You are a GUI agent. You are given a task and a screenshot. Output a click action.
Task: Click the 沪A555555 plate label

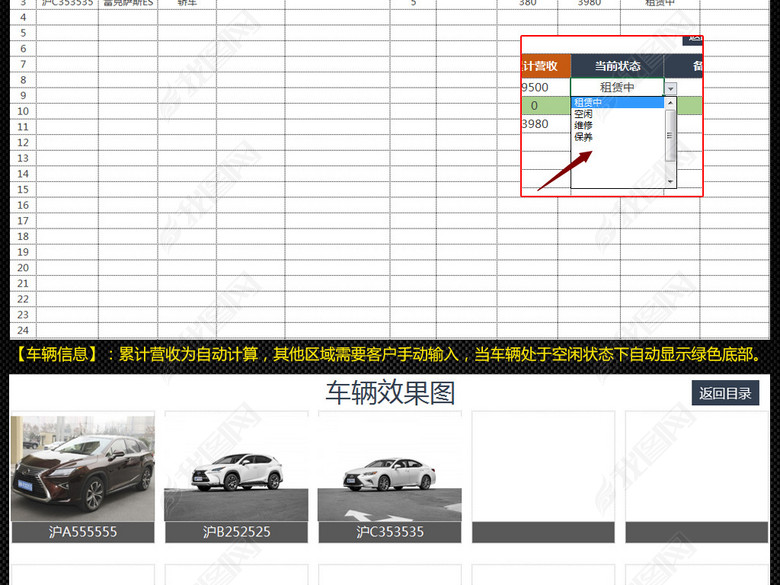83,532
